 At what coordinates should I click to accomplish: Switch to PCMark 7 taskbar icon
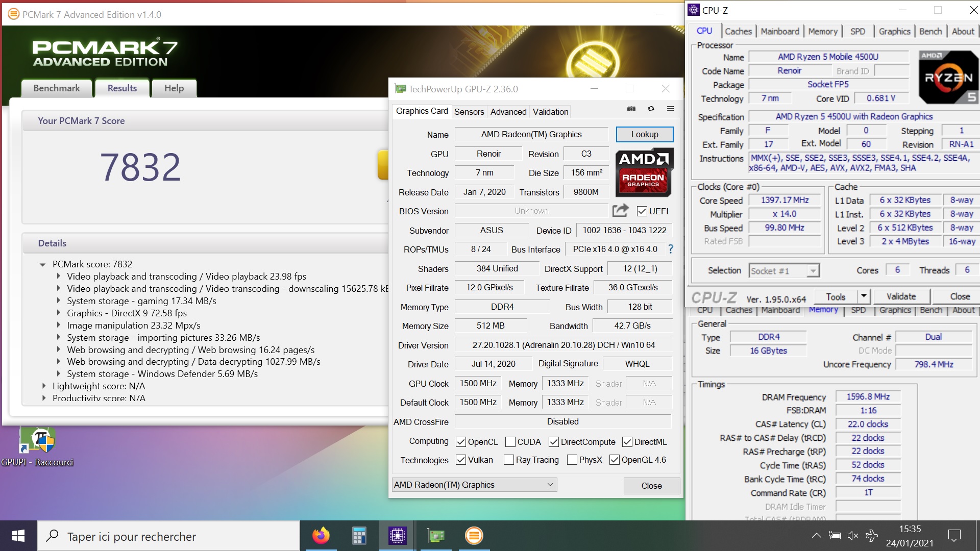click(x=474, y=536)
